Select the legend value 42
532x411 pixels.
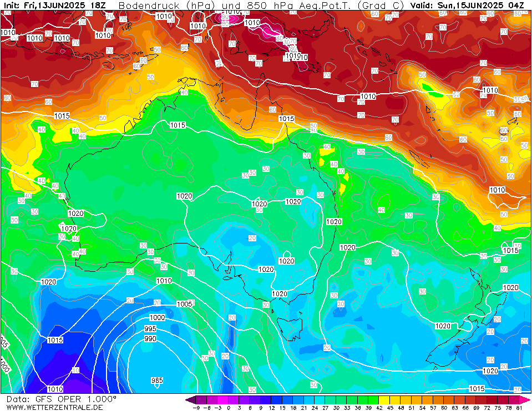pyautogui.click(x=379, y=408)
